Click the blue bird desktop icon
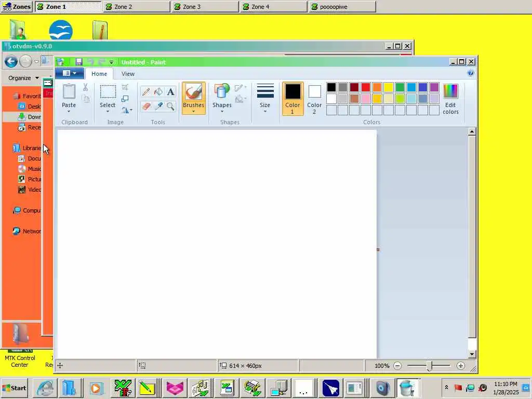Image resolution: width=532 pixels, height=399 pixels. coord(61,30)
